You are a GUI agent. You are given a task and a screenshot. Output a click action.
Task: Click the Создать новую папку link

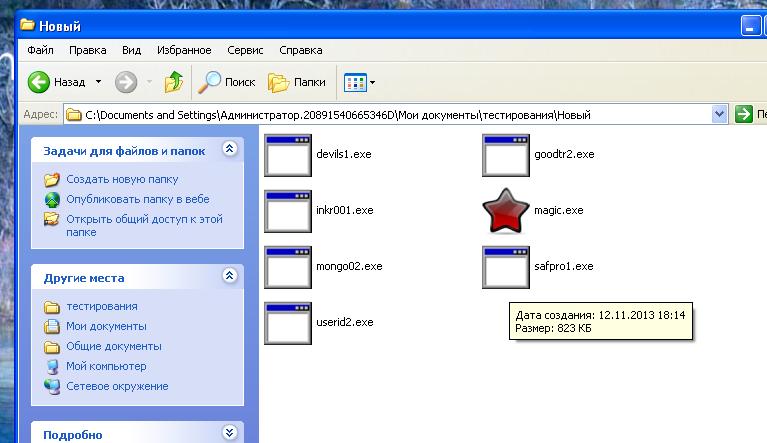pos(122,180)
